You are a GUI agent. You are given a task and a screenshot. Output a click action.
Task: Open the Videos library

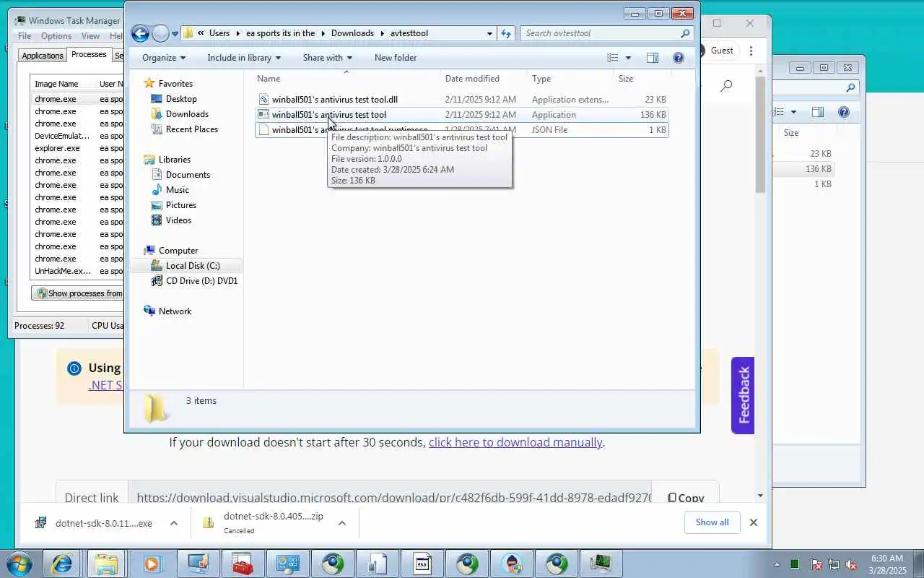point(178,220)
